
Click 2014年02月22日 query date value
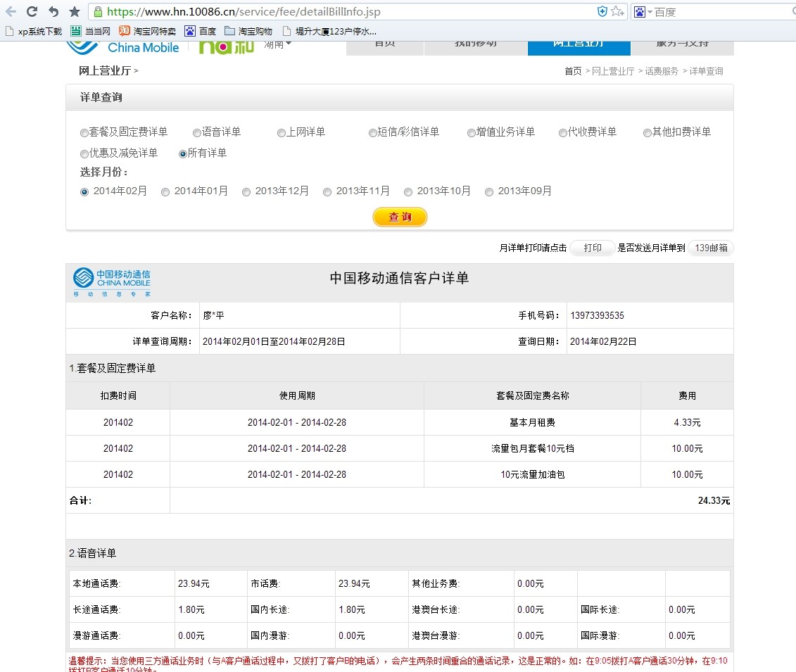[x=603, y=341]
